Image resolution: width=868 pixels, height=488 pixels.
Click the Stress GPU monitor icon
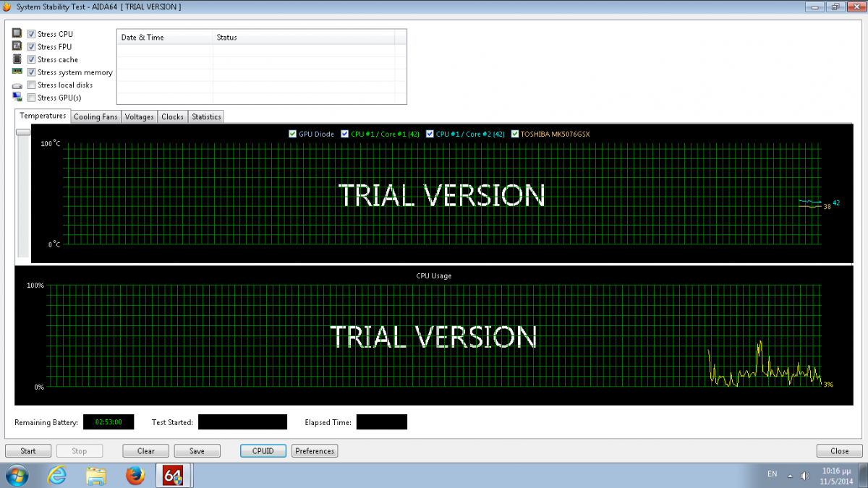[17, 98]
